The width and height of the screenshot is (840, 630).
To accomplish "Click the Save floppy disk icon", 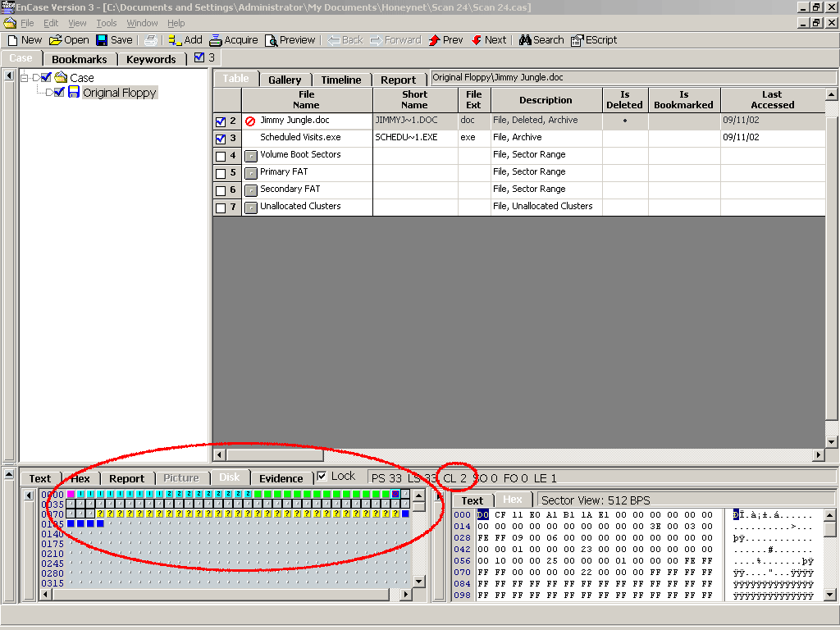I will coord(102,40).
